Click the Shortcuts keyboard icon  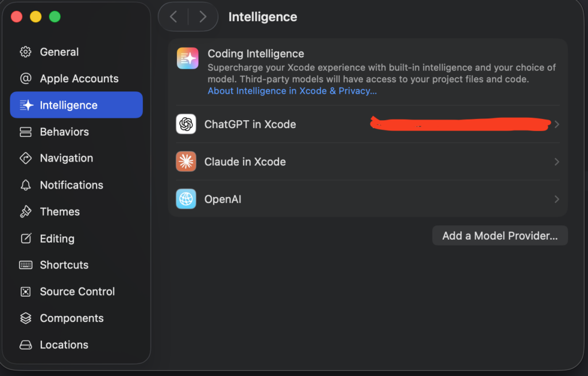click(26, 265)
